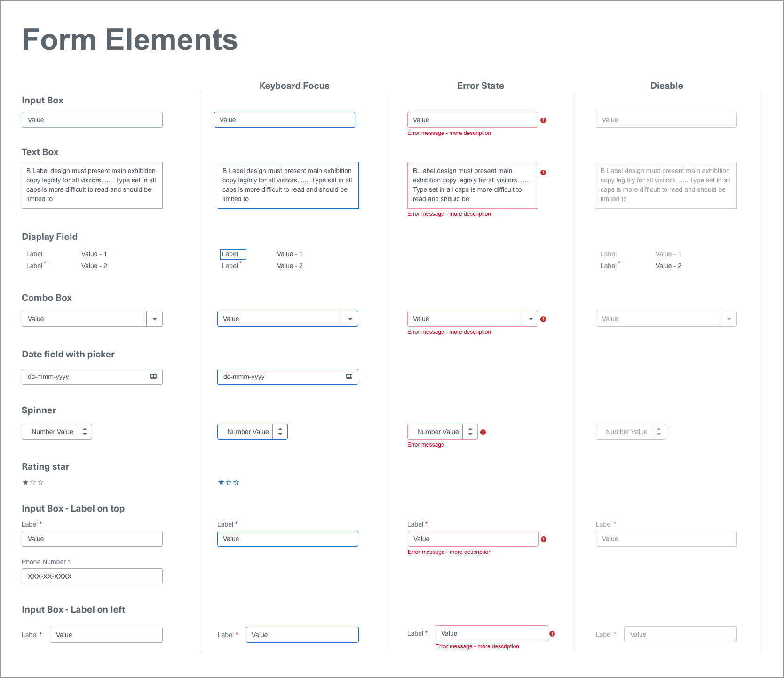Click the default Spinner stepper arrows
This screenshot has height=678, width=784.
(85, 432)
